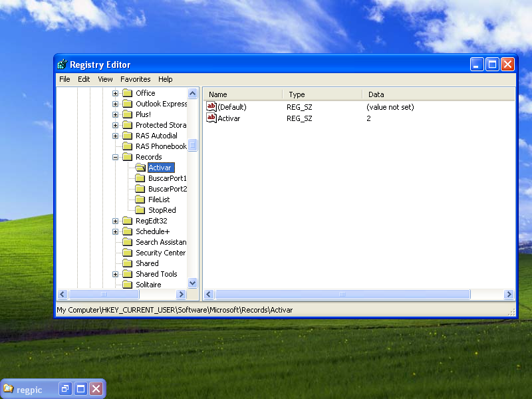
Task: Click the regpic folder icon in taskbar
Action: pos(8,388)
